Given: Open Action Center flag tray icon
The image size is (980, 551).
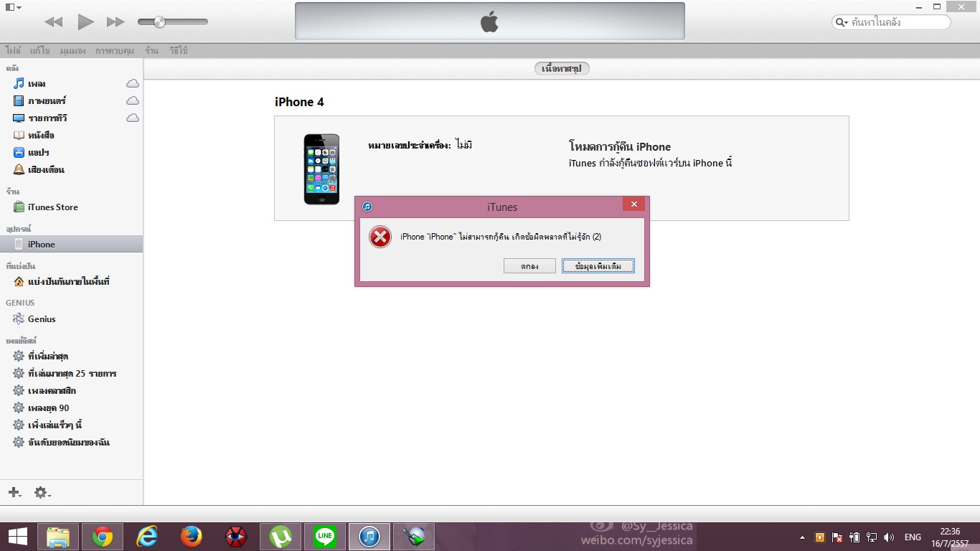Looking at the screenshot, I should point(837,537).
